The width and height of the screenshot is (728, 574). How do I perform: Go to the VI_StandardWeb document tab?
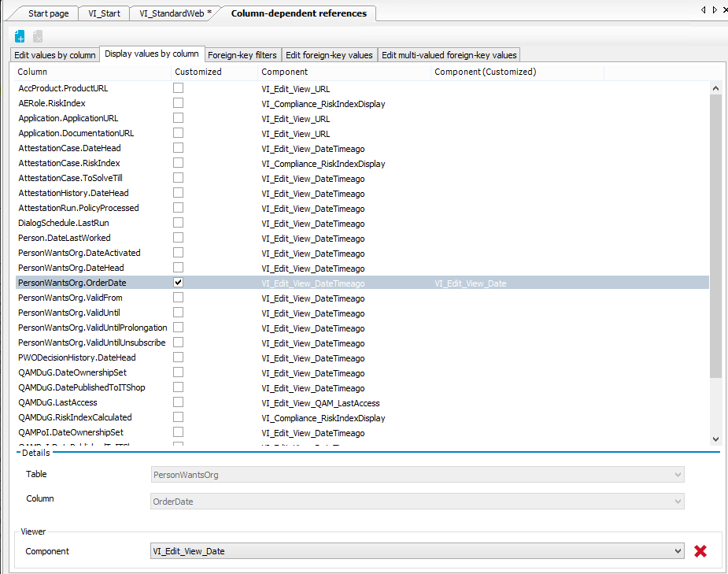(176, 13)
